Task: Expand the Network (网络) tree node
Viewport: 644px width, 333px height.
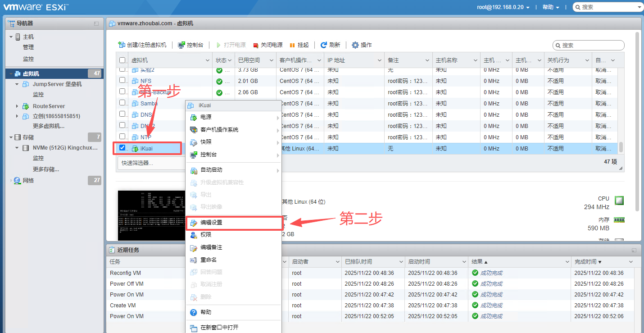Action: 11,181
